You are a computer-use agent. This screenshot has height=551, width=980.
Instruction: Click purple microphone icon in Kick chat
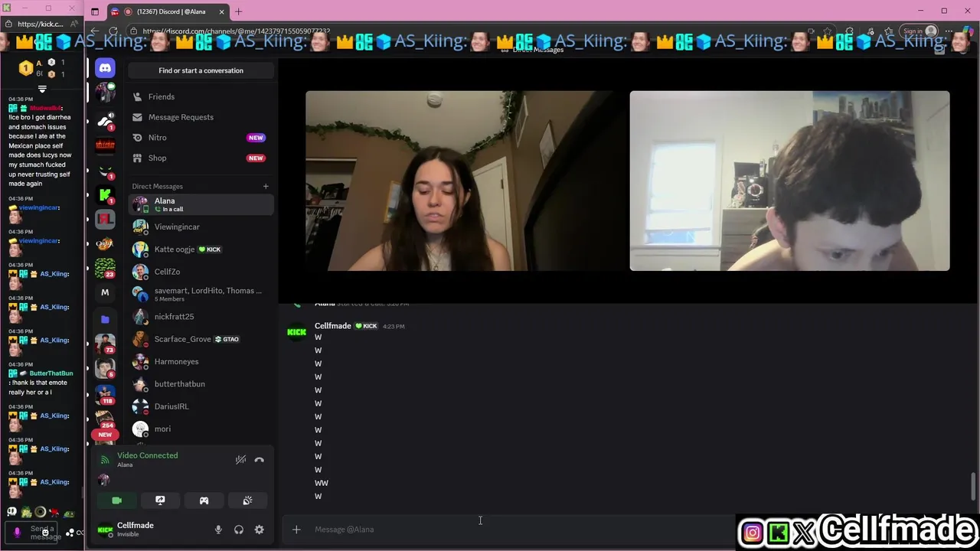17,533
